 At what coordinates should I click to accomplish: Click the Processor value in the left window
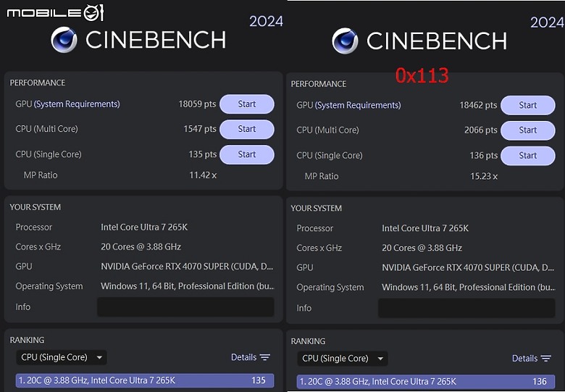144,227
